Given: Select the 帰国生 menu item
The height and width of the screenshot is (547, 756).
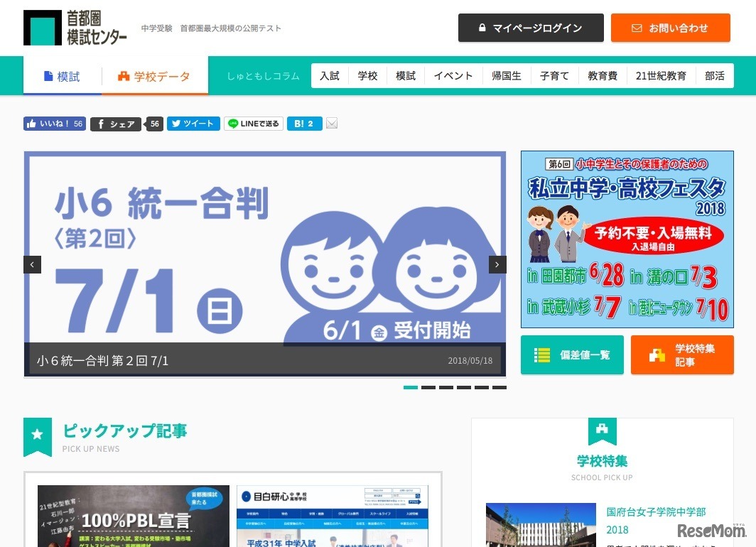Looking at the screenshot, I should [507, 75].
